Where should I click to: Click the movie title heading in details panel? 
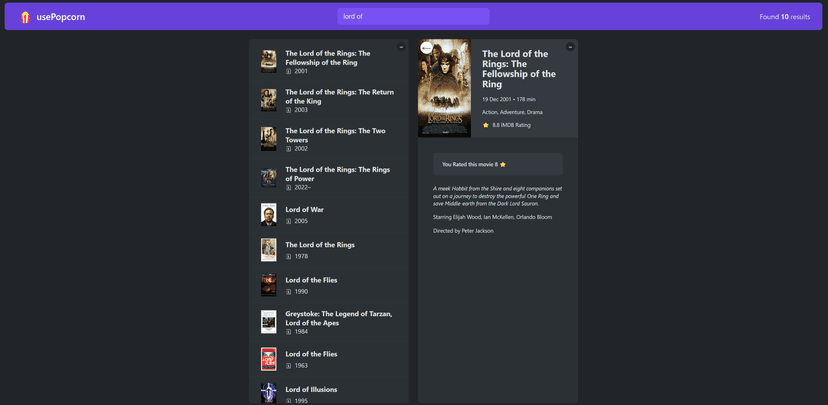coord(519,69)
